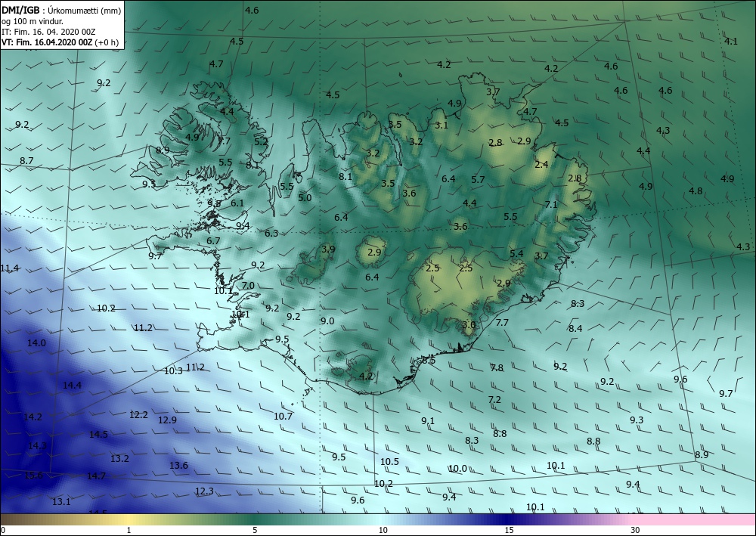
Task: Click the 8.5 value on the south coast
Action: point(429,361)
